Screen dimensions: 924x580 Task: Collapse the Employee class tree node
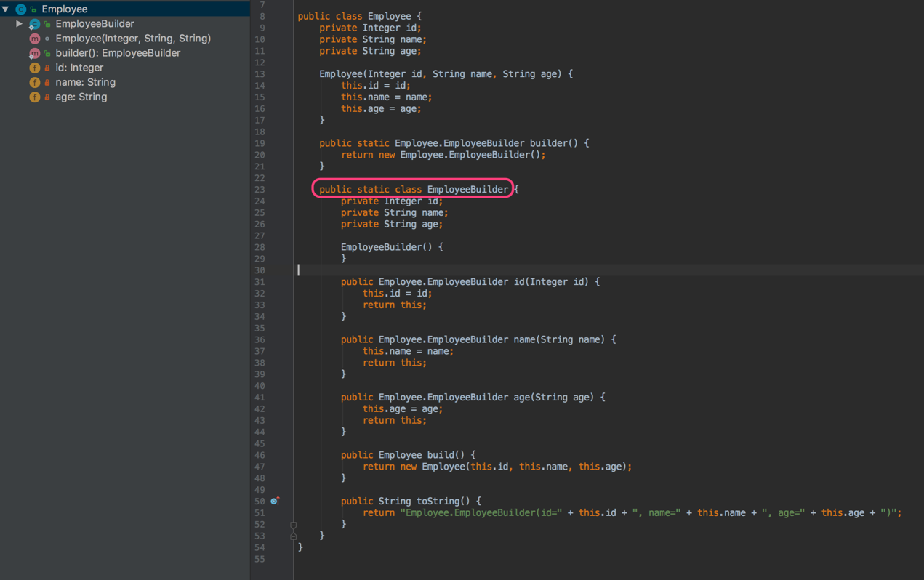6,9
